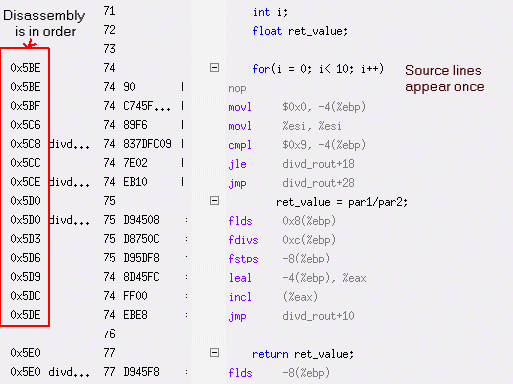This screenshot has height=384, width=513.
Task: Collapse the return ret_value source line
Action: [214, 353]
